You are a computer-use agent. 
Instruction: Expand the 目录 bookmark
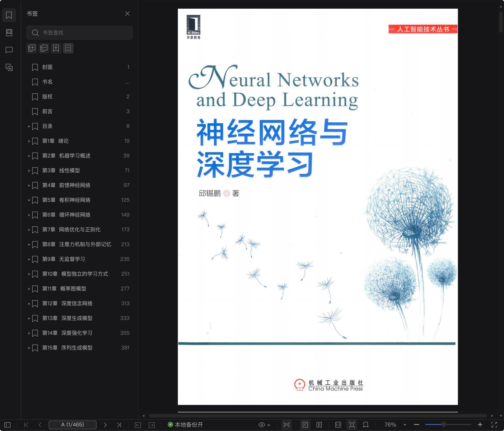(29, 126)
